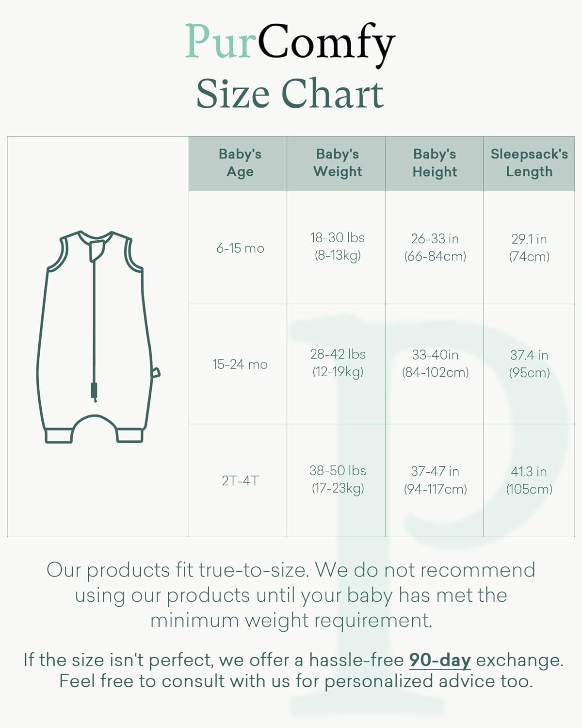Viewport: 582px width, 728px height.
Task: Select the Baby's Height column header
Action: point(435,163)
